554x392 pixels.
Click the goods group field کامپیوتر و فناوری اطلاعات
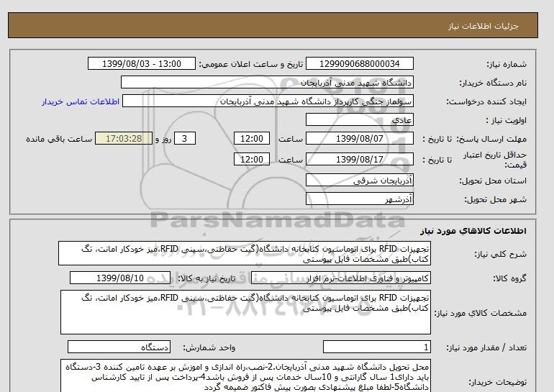(340, 278)
